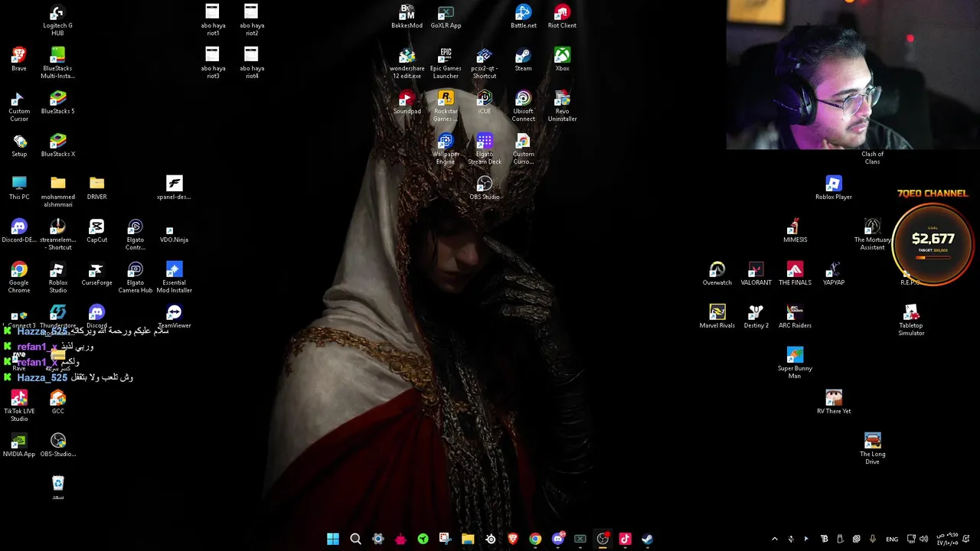Image resolution: width=980 pixels, height=551 pixels.
Task: Select the BlueStacks X desktop icon
Action: (57, 145)
